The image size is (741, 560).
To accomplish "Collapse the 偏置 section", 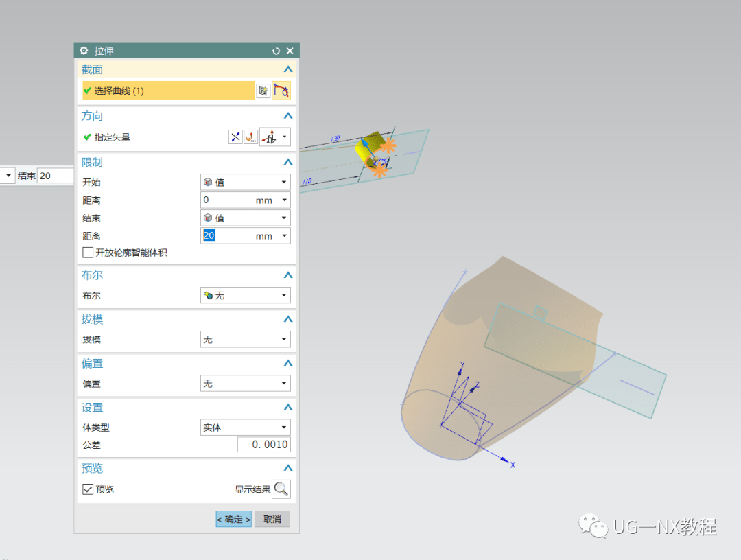I will click(x=287, y=364).
